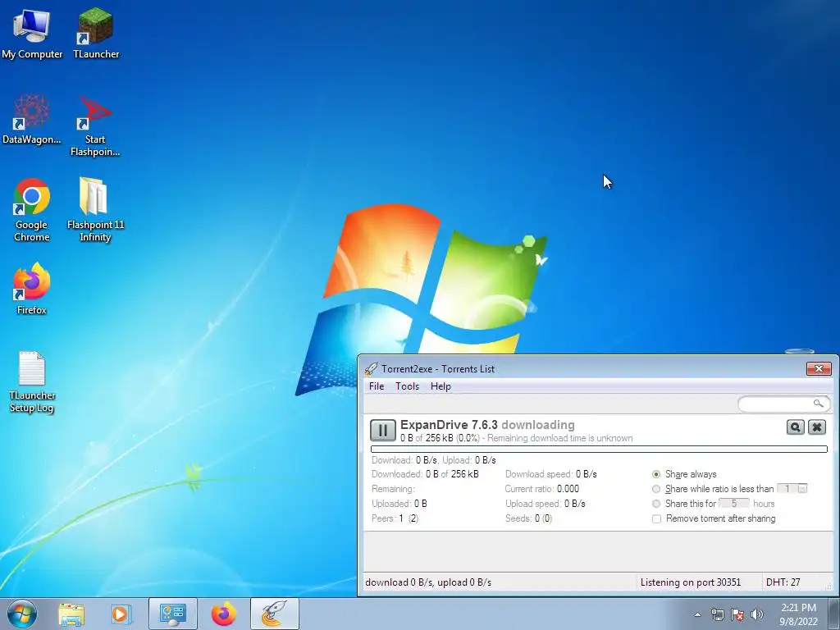840x630 pixels.
Task: Click the ExpanDrive 7.6.3 torrent title
Action: coord(449,425)
